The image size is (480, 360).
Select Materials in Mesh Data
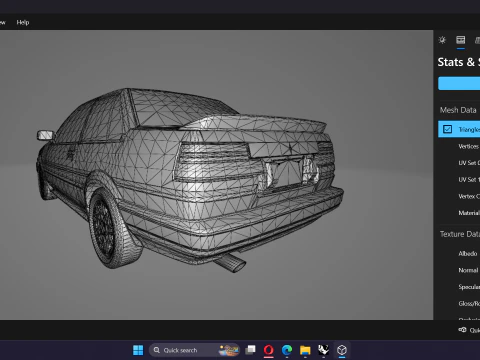469,213
